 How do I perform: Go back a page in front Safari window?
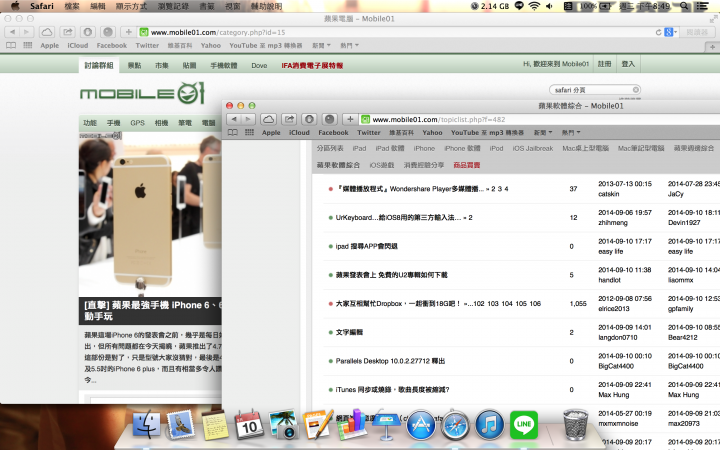234,119
